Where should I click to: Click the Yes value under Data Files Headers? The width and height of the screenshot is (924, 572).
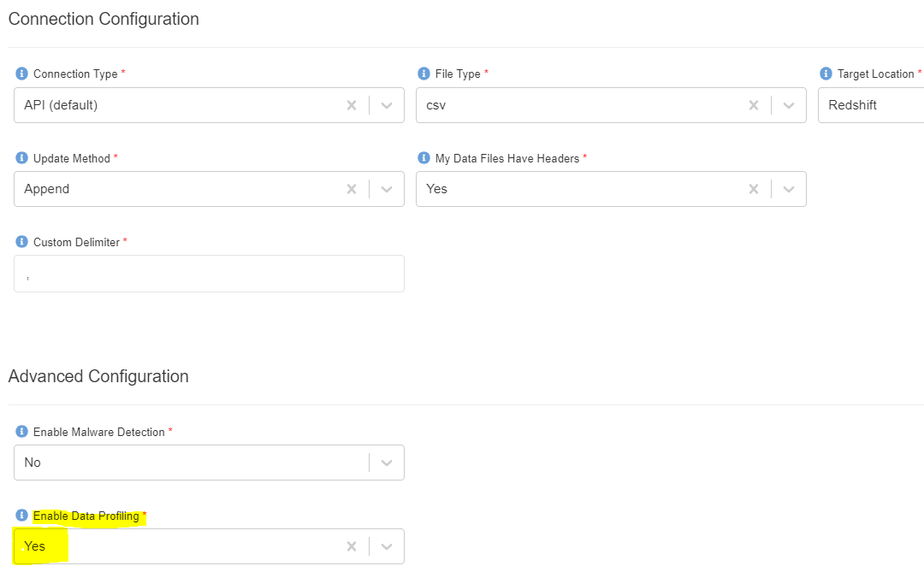436,189
